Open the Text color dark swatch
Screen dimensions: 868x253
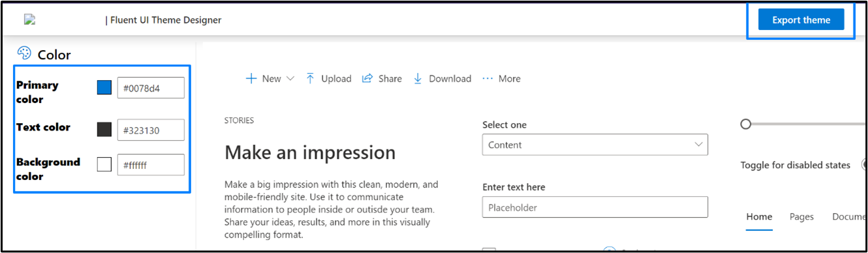point(104,129)
